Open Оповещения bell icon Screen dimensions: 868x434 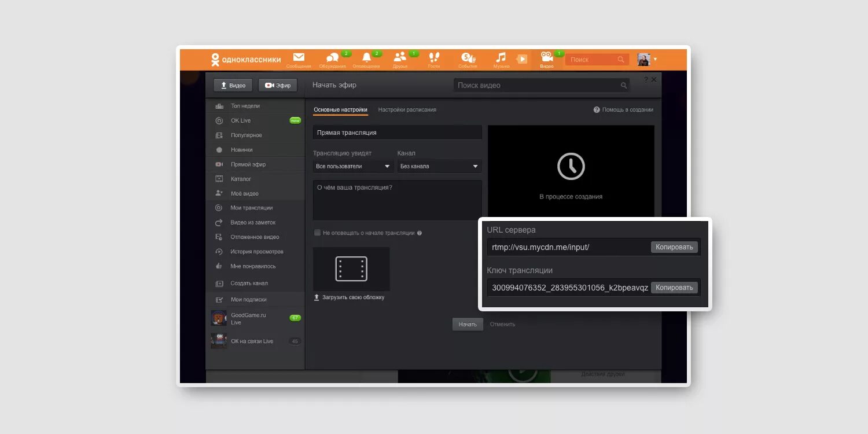[366, 57]
